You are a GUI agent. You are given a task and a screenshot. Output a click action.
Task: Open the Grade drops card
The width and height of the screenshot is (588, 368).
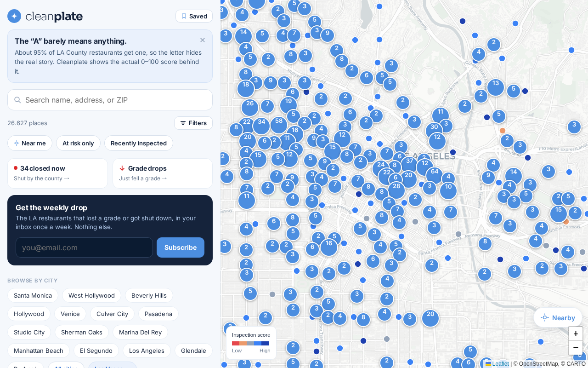(x=163, y=173)
